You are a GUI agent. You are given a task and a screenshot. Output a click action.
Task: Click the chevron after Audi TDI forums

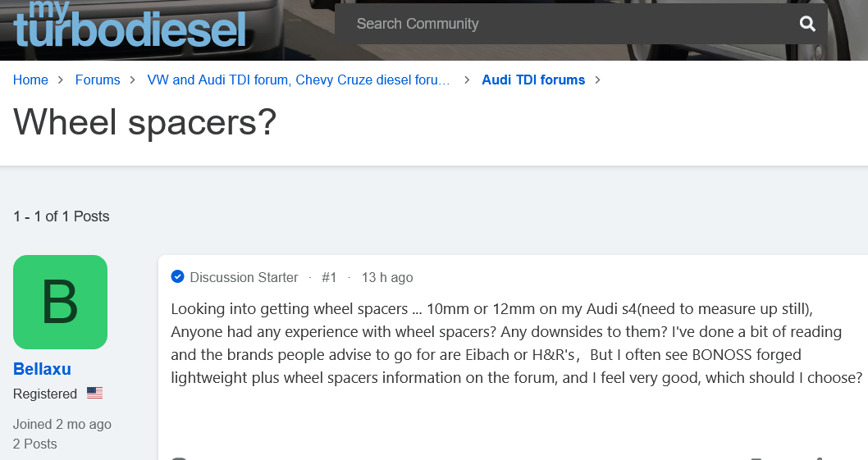(x=598, y=80)
